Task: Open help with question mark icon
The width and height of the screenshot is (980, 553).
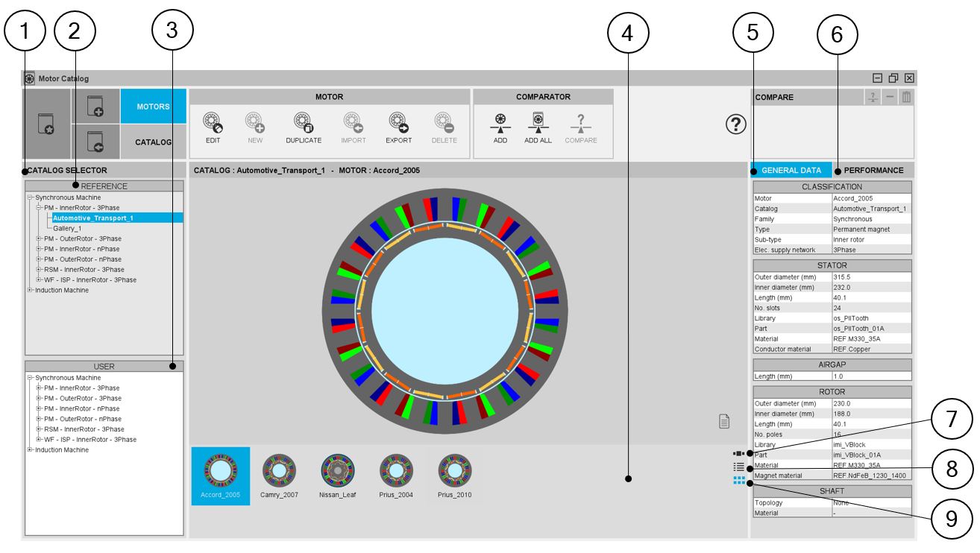Action: click(735, 125)
